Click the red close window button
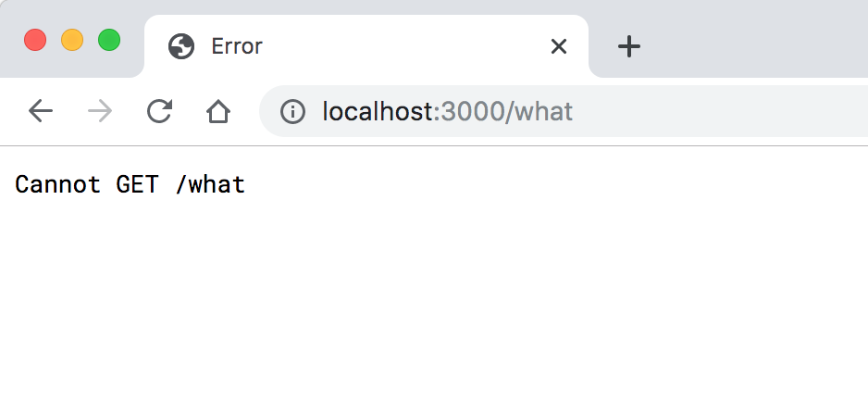The image size is (868, 400). click(35, 41)
